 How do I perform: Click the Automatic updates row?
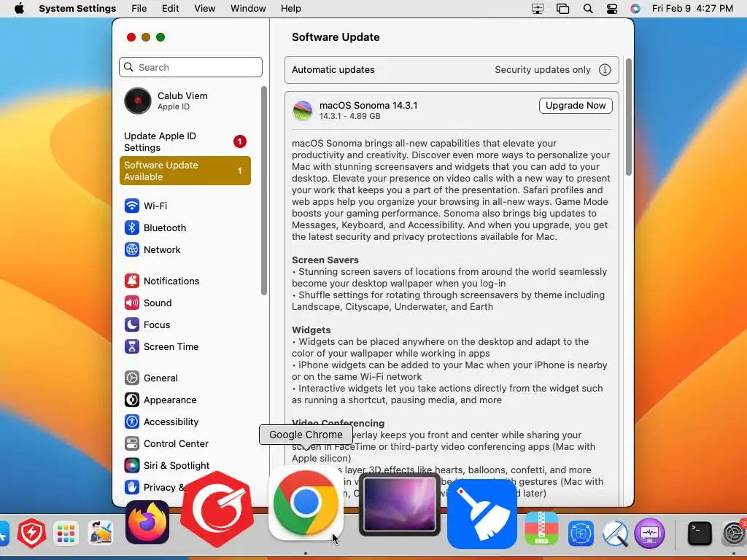pyautogui.click(x=452, y=70)
